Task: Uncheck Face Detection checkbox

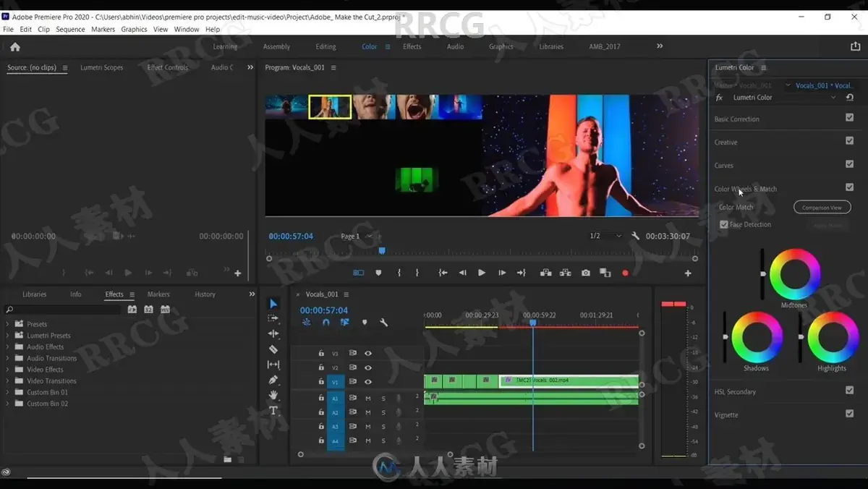Action: tap(724, 225)
